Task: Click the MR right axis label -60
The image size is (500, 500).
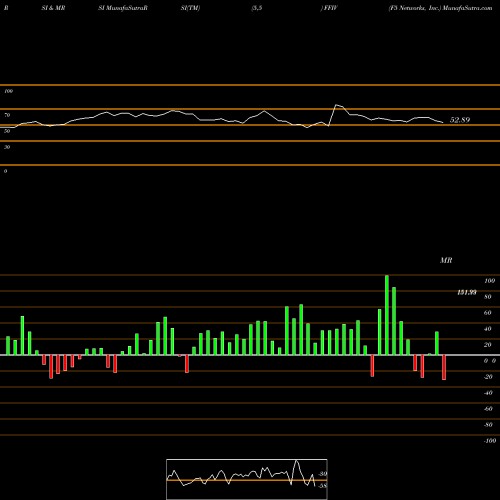Action: point(488,409)
